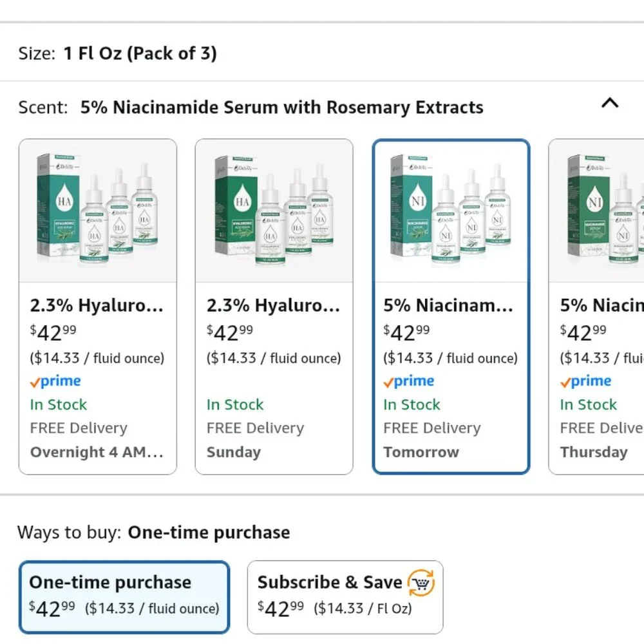Click product image of selected Niacinamide serum
Viewport: 644px width, 644px height.
pyautogui.click(x=451, y=211)
